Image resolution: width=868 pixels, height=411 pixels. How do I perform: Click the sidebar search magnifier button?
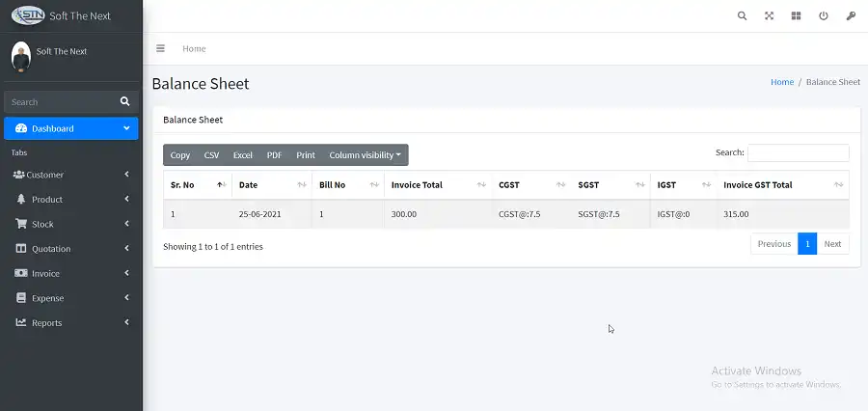124,101
